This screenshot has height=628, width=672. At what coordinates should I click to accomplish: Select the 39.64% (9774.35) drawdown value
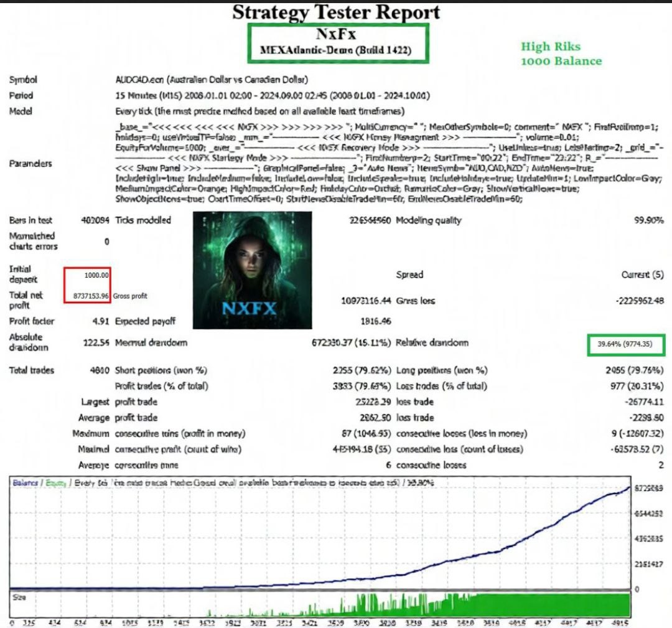pos(625,344)
